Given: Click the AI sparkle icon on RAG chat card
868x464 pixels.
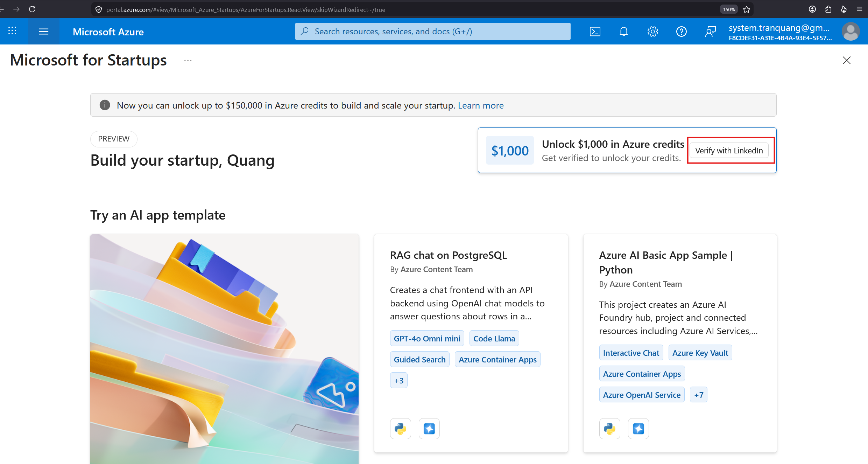Looking at the screenshot, I should [429, 429].
